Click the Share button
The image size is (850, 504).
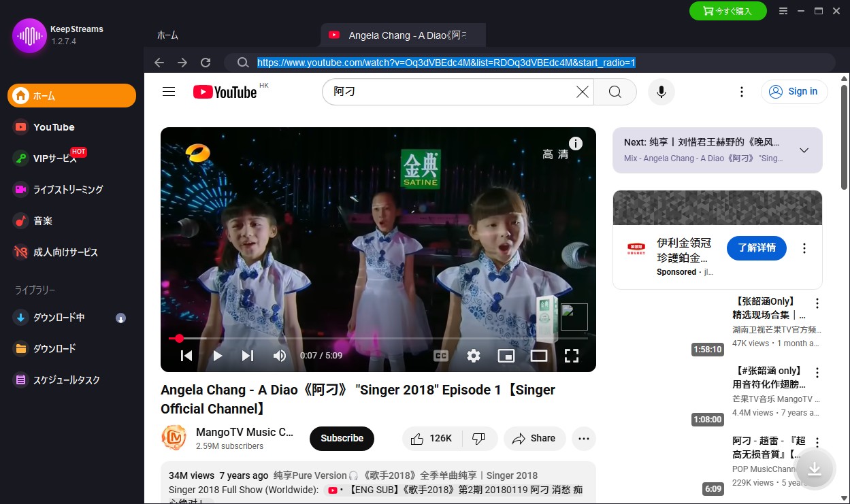point(535,439)
